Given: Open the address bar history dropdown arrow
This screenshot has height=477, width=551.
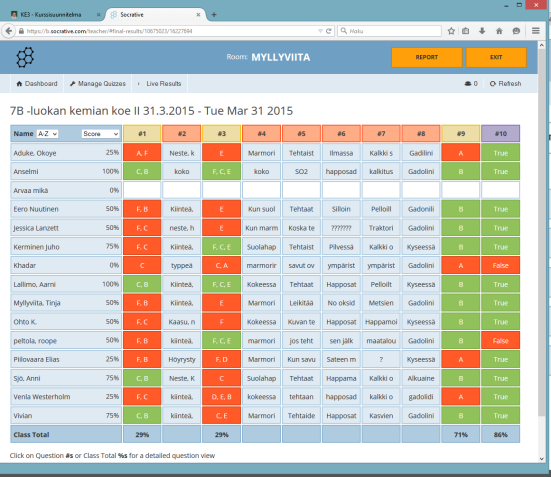Looking at the screenshot, I should [320, 31].
